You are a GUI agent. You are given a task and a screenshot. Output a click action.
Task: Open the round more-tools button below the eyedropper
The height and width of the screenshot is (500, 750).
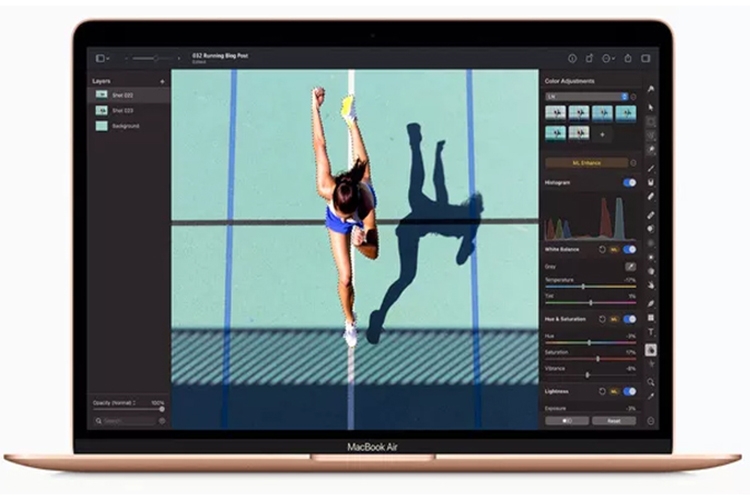(x=651, y=421)
